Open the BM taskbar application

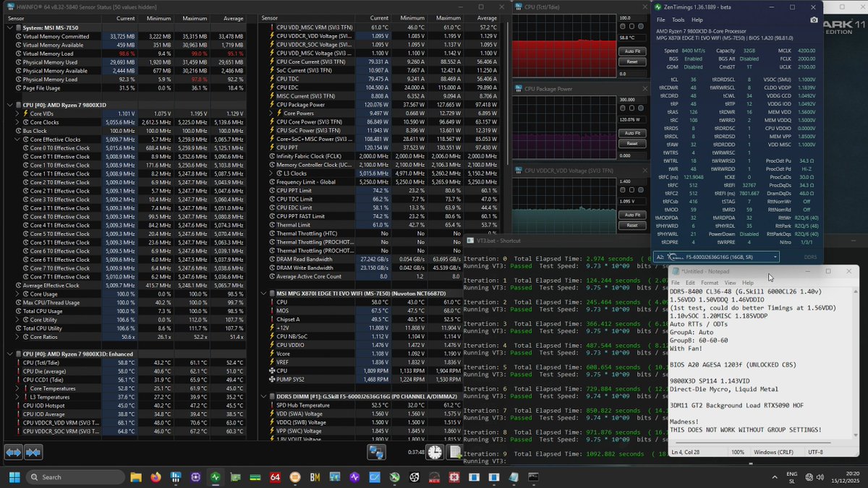pos(315,477)
